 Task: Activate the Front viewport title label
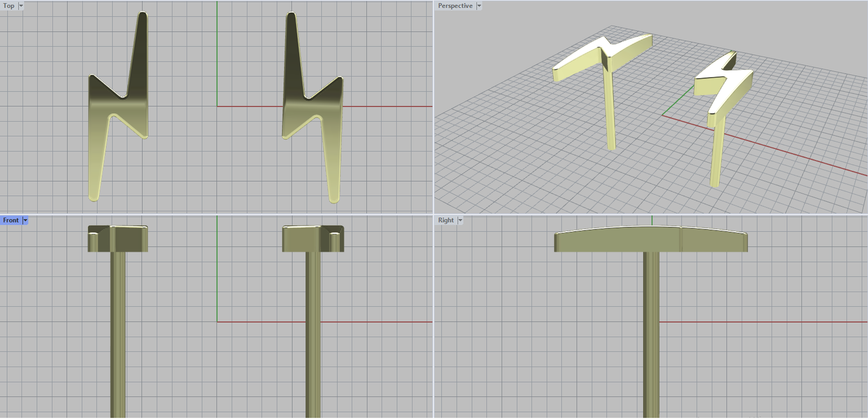(x=11, y=220)
